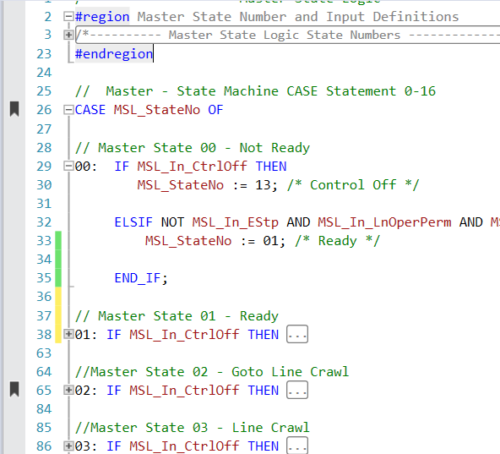Click line number 32 in the gutter

coord(44,222)
